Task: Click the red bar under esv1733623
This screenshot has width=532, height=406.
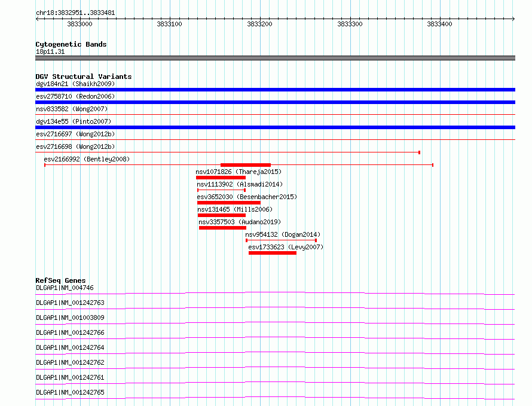Action: click(x=273, y=253)
